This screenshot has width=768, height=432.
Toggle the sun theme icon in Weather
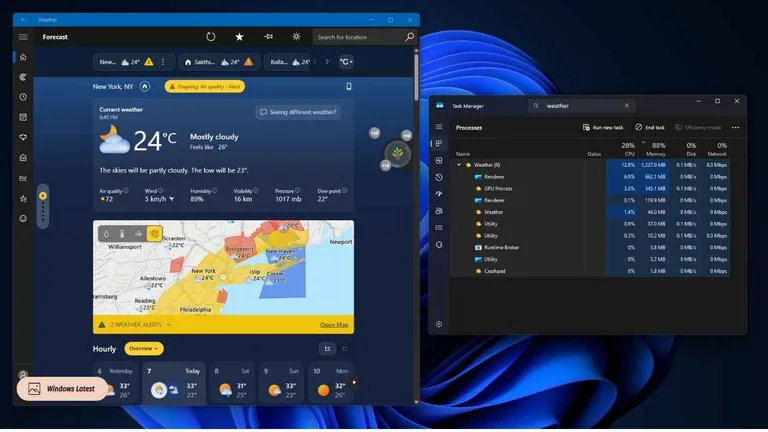(x=296, y=37)
